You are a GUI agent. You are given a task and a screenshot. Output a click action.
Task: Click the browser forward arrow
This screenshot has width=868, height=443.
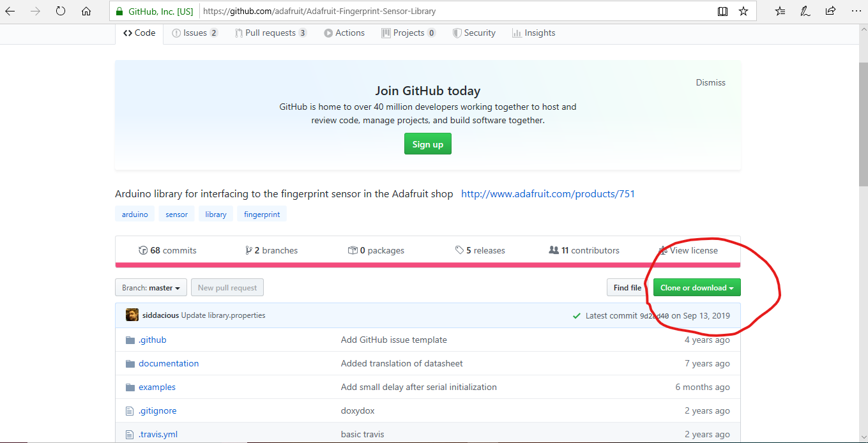(x=35, y=11)
